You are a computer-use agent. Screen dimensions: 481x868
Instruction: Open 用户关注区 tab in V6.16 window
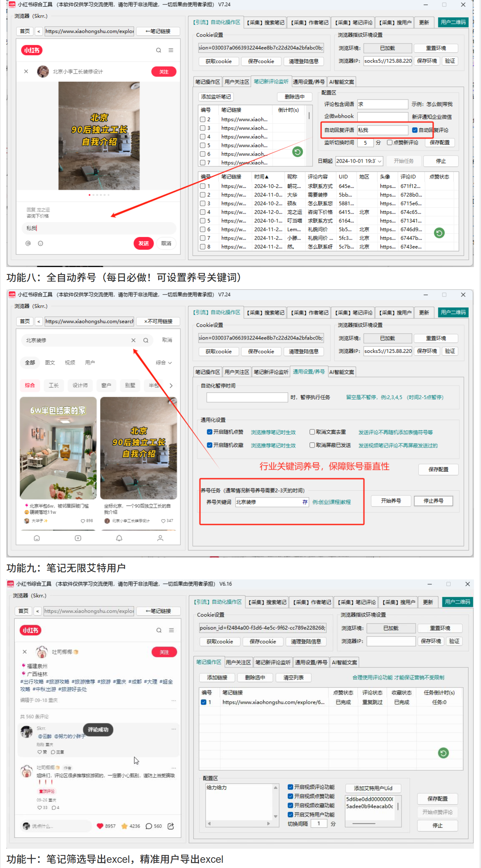(x=238, y=662)
